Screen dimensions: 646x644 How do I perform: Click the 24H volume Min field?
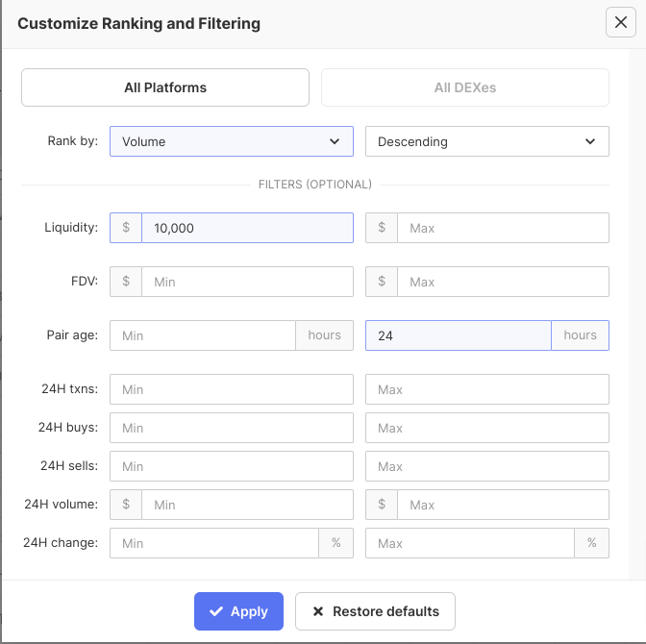tap(246, 505)
